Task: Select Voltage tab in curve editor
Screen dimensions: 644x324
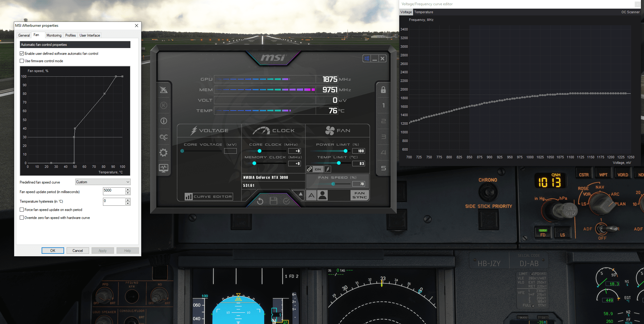Action: 406,12
